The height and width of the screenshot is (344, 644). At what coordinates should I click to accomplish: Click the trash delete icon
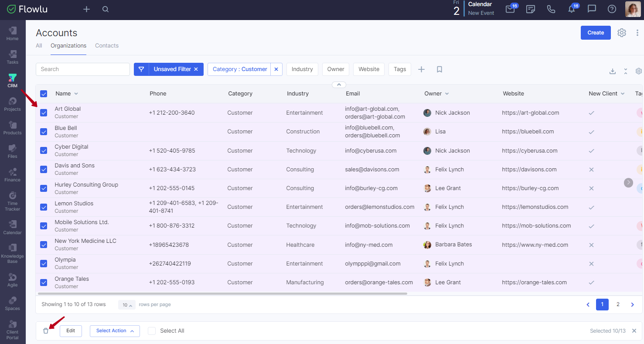(46, 331)
